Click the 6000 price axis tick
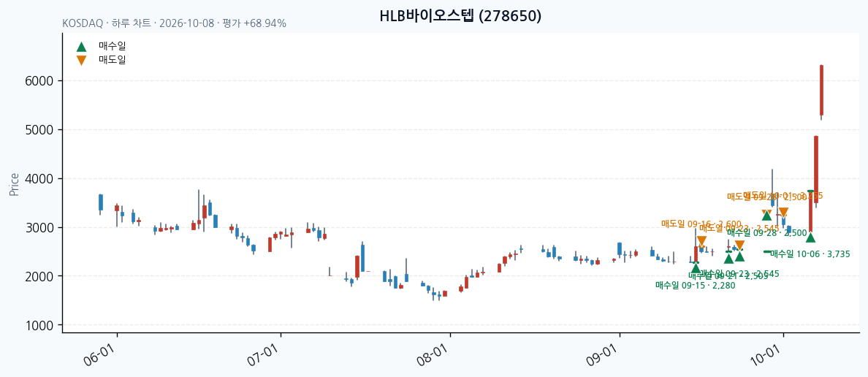This screenshot has width=868, height=377. pos(40,81)
